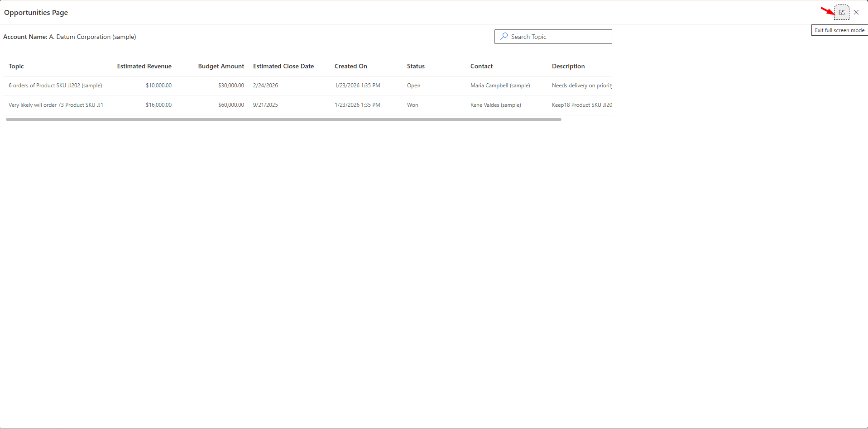Select the Very likely will order 73 row
Screen dimensions: 868x429
[56, 105]
